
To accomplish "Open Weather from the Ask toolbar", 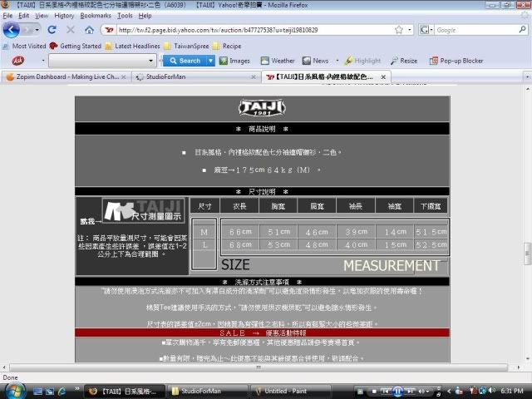I will coord(277,61).
